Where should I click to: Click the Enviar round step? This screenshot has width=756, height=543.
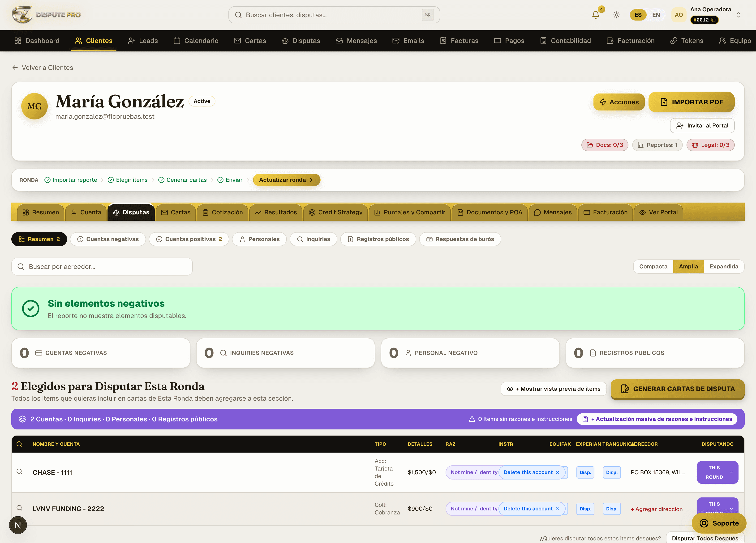click(x=230, y=180)
